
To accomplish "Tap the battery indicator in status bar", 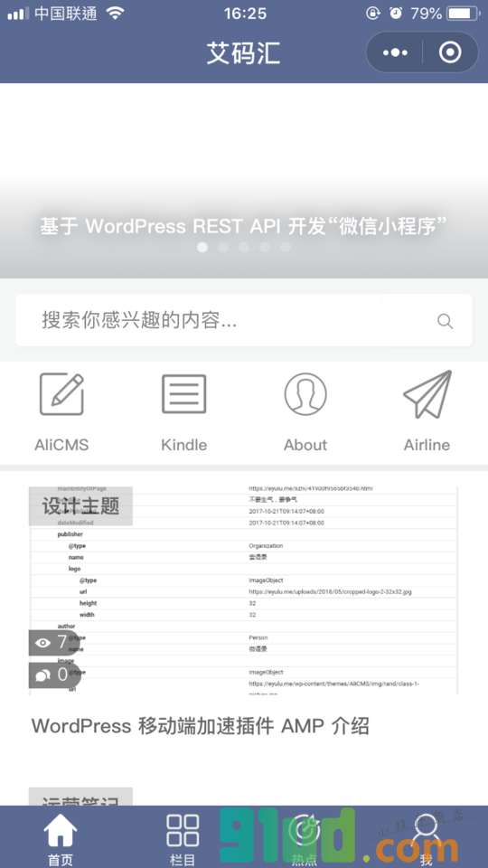I will (463, 14).
